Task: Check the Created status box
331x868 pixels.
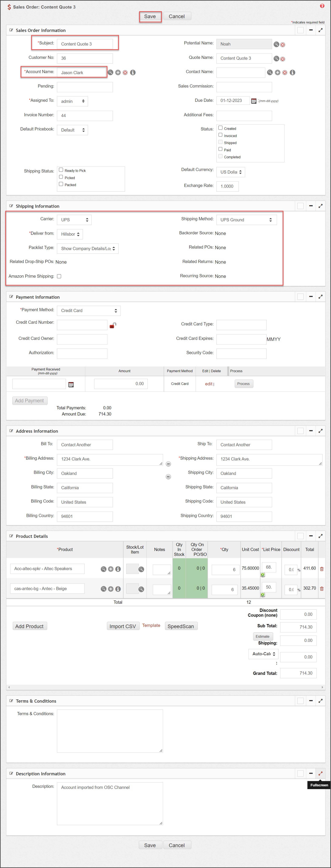Action: point(220,128)
